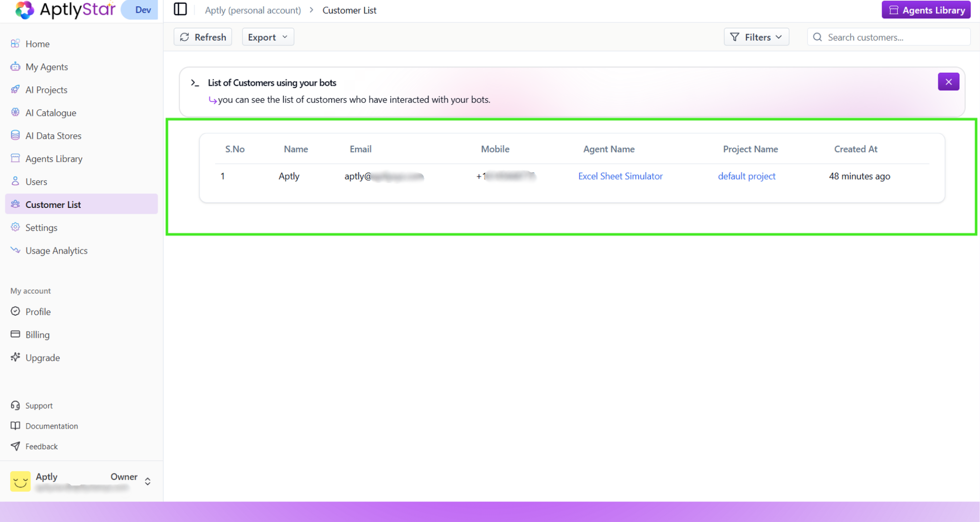980x522 pixels.
Task: Switch to the Customer List section
Action: click(53, 204)
